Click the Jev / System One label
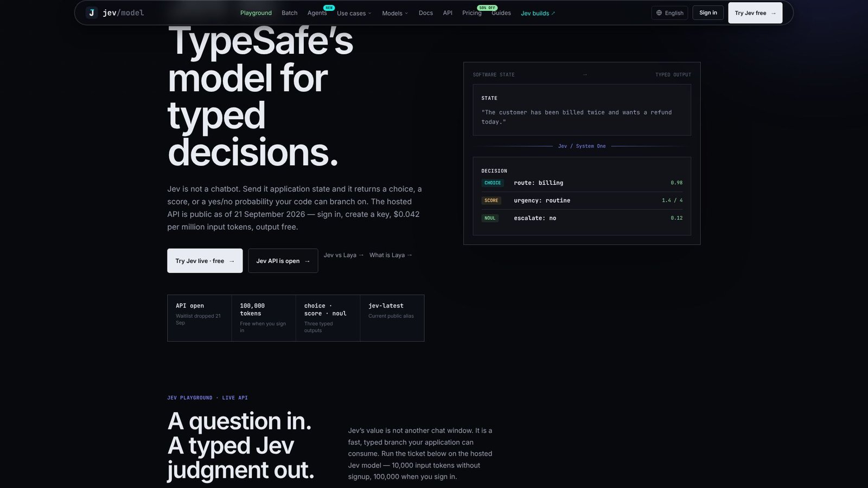Image resolution: width=868 pixels, height=488 pixels. 582,146
